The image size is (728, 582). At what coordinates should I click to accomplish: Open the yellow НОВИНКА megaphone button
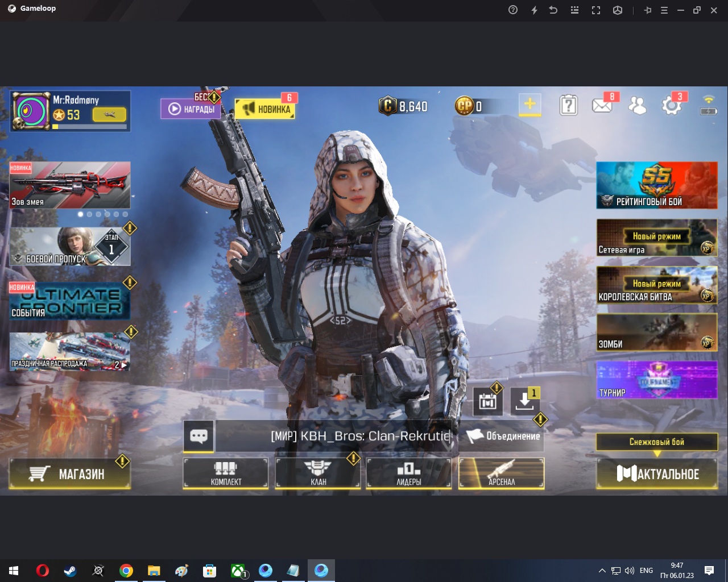point(265,109)
